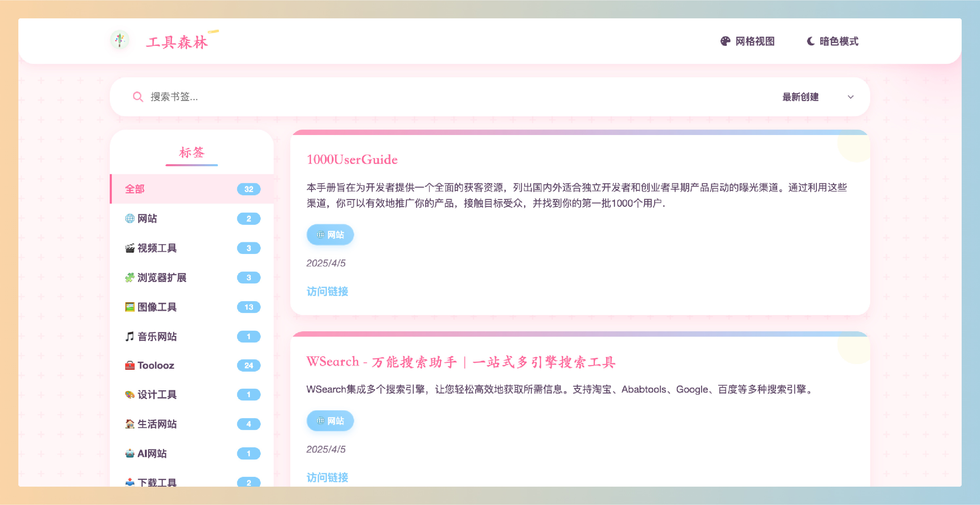Screen dimensions: 980x505
Task: Click the chevron arrow of the sort dropdown
Action: point(851,97)
